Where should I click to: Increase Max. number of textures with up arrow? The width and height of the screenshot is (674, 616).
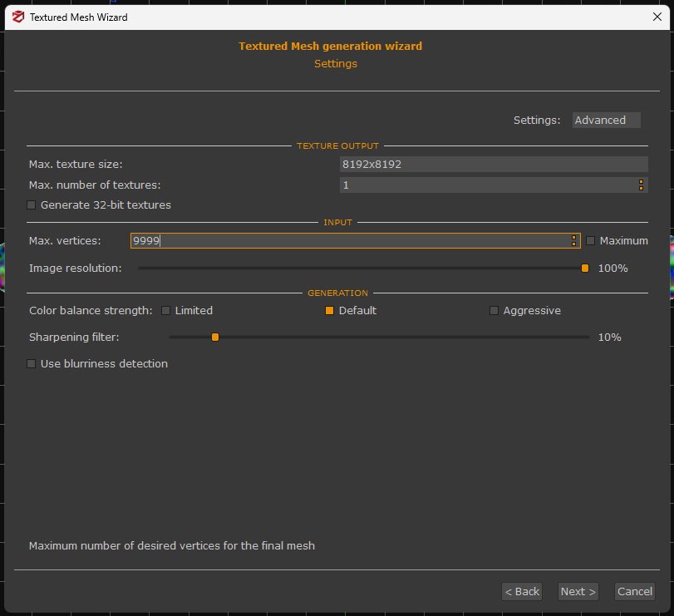(x=641, y=181)
